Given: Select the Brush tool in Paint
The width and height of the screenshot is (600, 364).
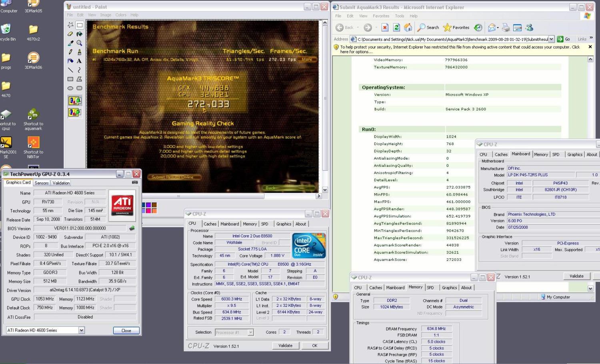Looking at the screenshot, I should pos(80,52).
